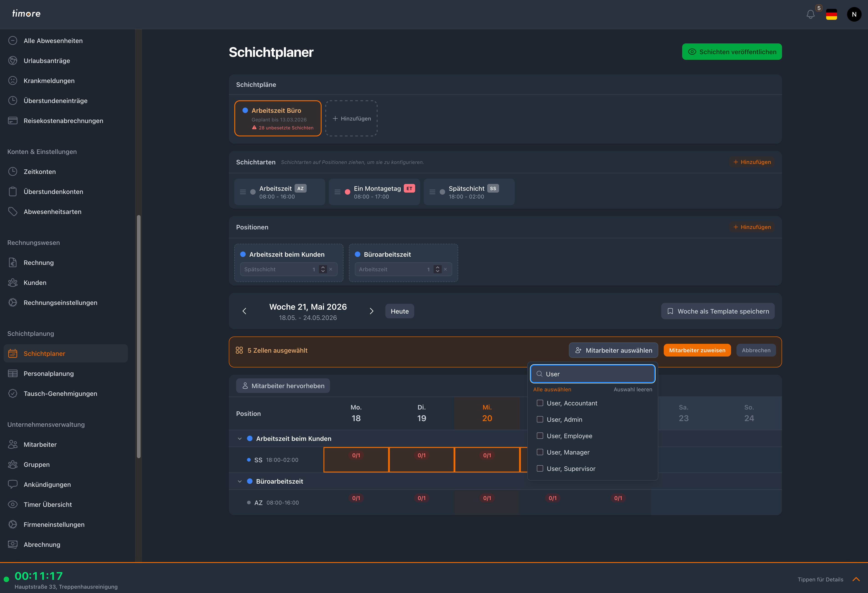Click red color dot of Ein Montagetag
The width and height of the screenshot is (868, 593).
click(x=347, y=192)
